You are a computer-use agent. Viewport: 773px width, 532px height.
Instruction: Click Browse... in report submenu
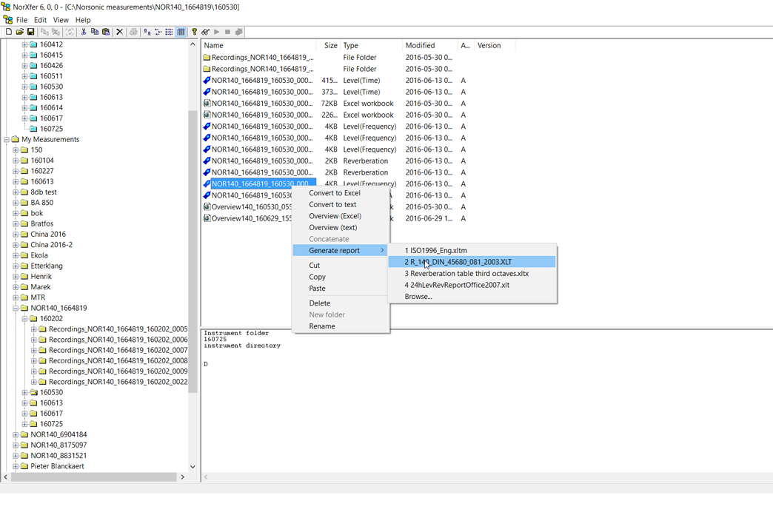coord(472,297)
